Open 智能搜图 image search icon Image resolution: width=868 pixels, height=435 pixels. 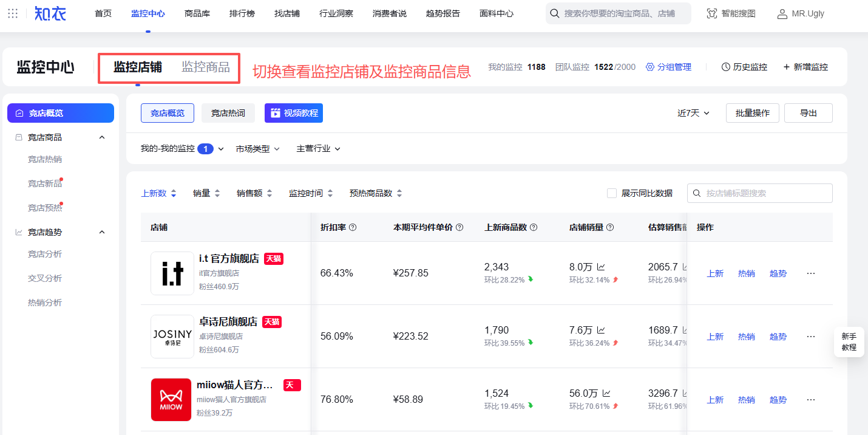tap(712, 13)
